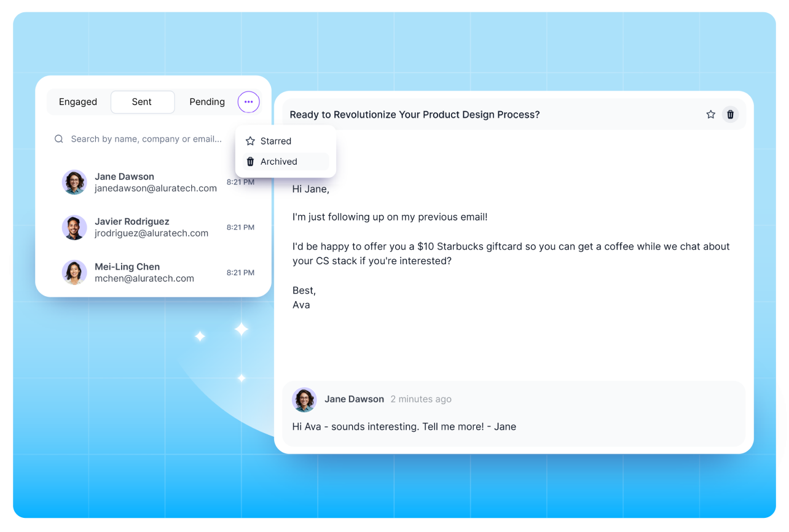789x532 pixels.
Task: Click the Javier Rodriguez contact name
Action: [131, 221]
